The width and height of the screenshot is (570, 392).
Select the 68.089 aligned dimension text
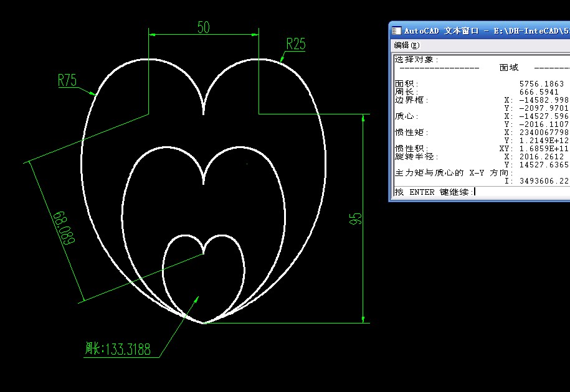pyautogui.click(x=64, y=228)
